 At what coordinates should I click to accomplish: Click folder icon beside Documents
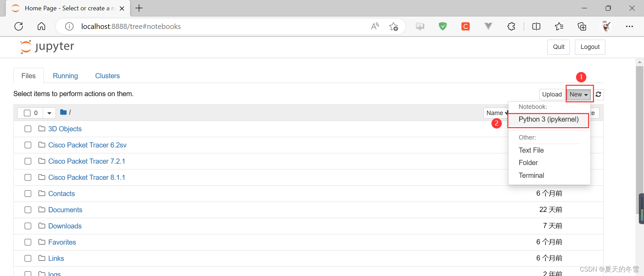point(42,209)
